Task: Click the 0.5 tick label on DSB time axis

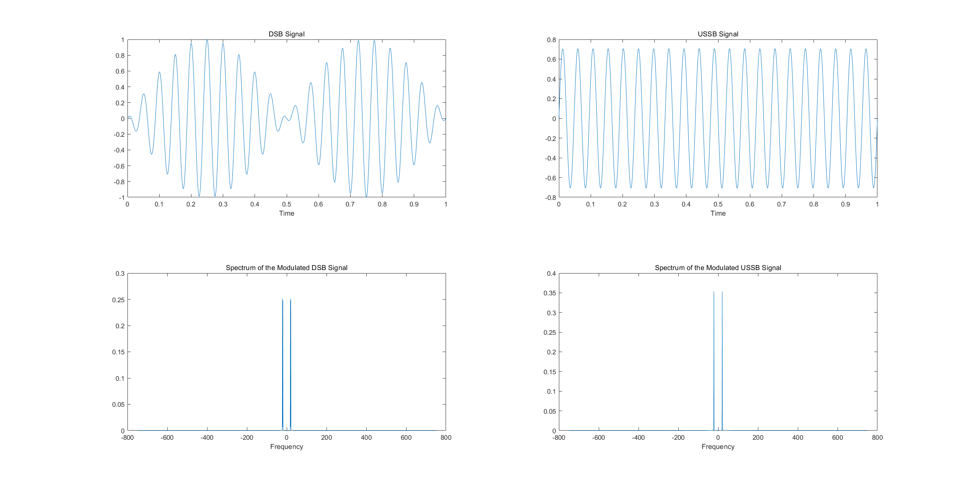Action: pos(286,205)
